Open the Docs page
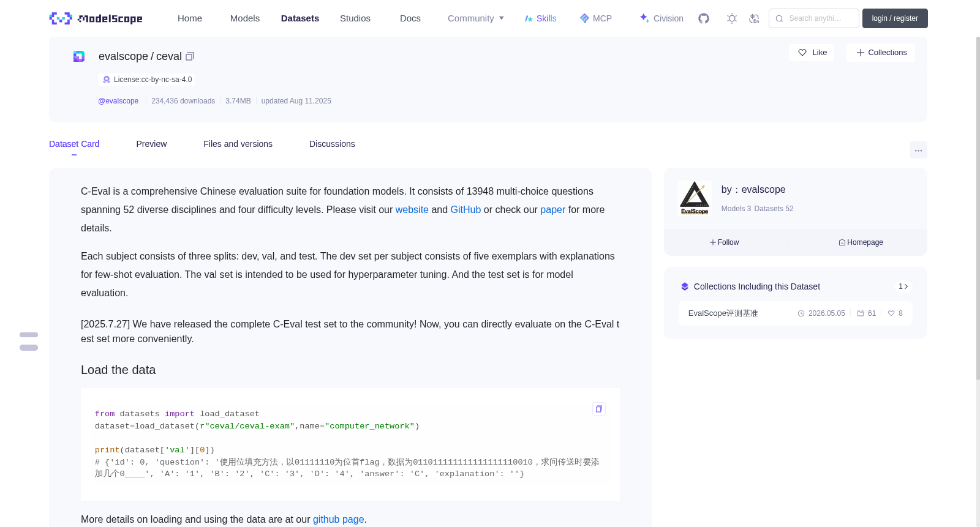The width and height of the screenshot is (980, 527). pos(410,18)
